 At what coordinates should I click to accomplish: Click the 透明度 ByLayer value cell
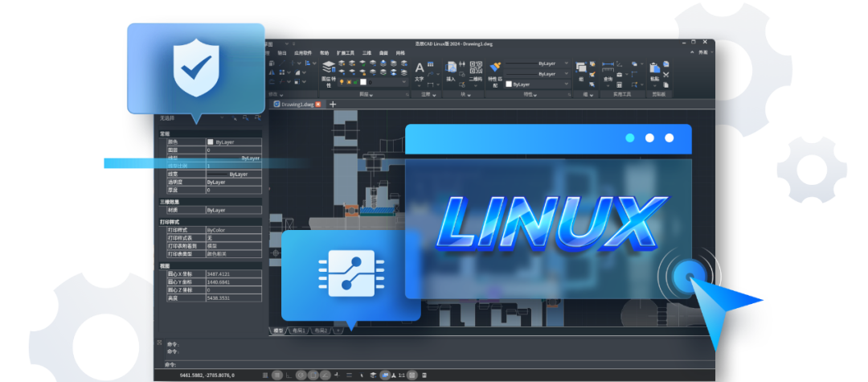pyautogui.click(x=234, y=182)
